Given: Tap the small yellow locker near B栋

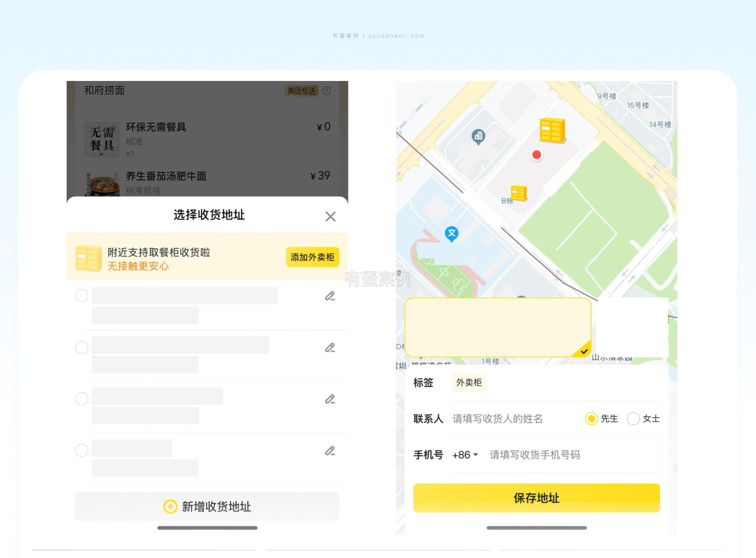Looking at the screenshot, I should 519,193.
